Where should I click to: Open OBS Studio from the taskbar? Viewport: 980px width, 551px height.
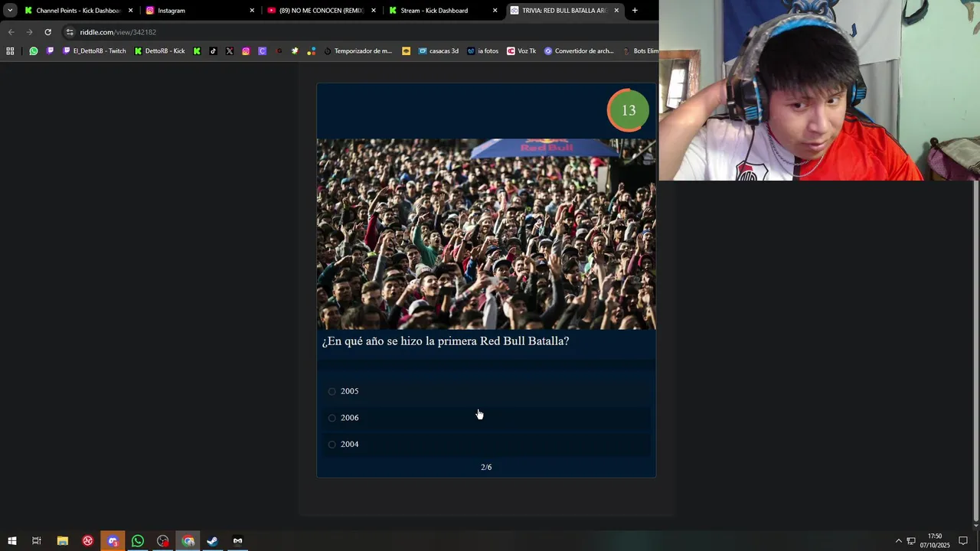tap(163, 541)
